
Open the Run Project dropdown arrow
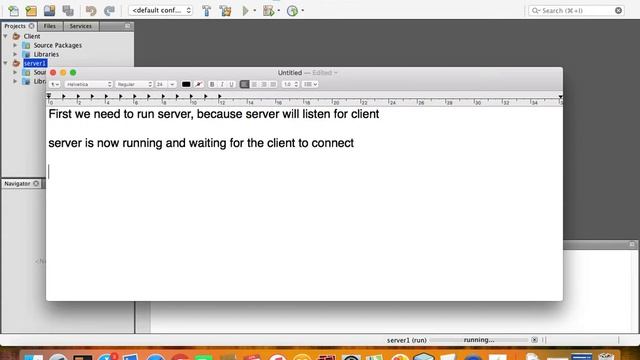coord(255,11)
